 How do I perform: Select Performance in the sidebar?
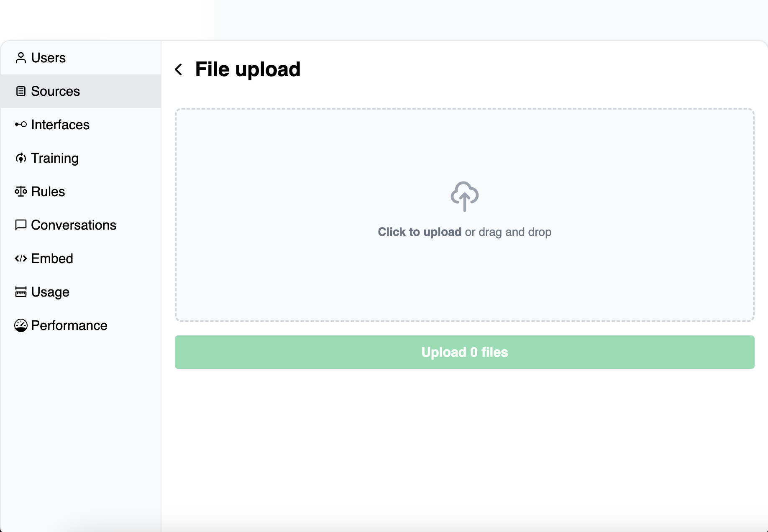click(x=81, y=325)
